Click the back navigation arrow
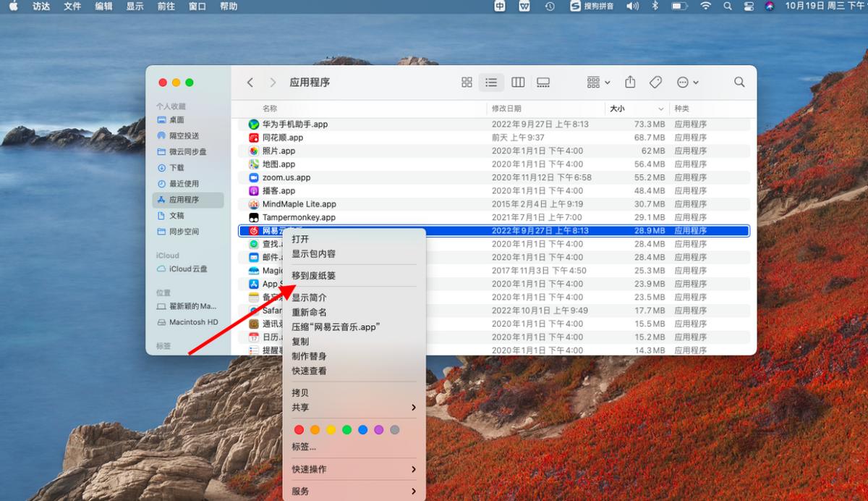This screenshot has width=868, height=501. point(250,82)
